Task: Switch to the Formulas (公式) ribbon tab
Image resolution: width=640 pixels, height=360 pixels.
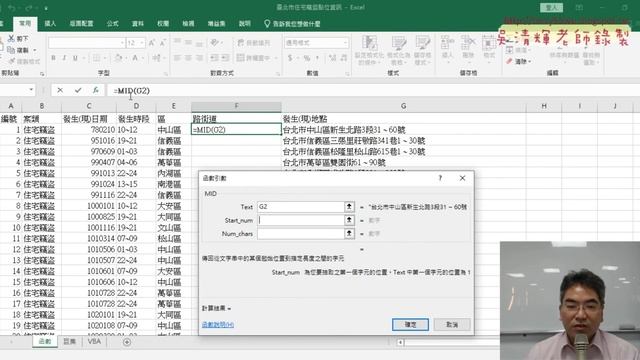Action: coord(112,24)
